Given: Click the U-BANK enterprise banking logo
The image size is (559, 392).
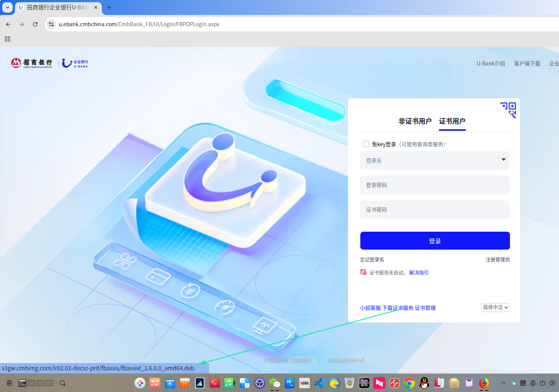Looking at the screenshot, I should tap(75, 63).
